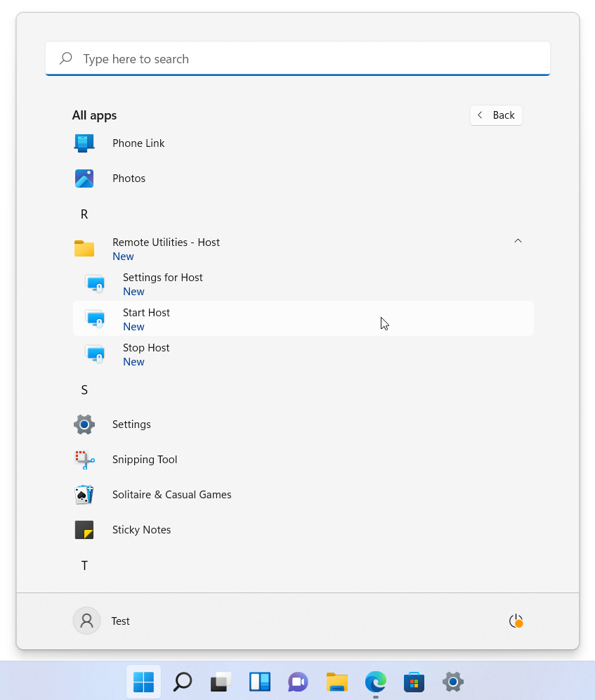
Task: Launch Microsoft Edge from the taskbar
Action: tap(376, 682)
